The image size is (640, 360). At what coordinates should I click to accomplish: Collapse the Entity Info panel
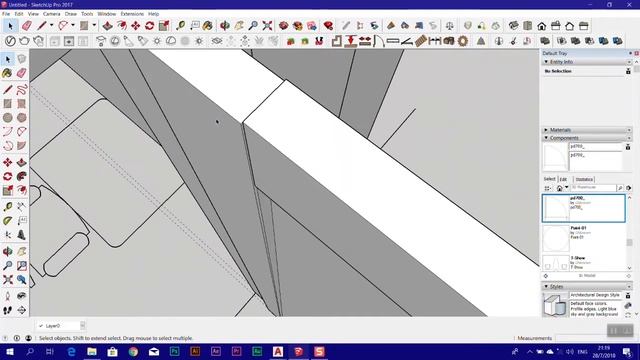[546, 62]
